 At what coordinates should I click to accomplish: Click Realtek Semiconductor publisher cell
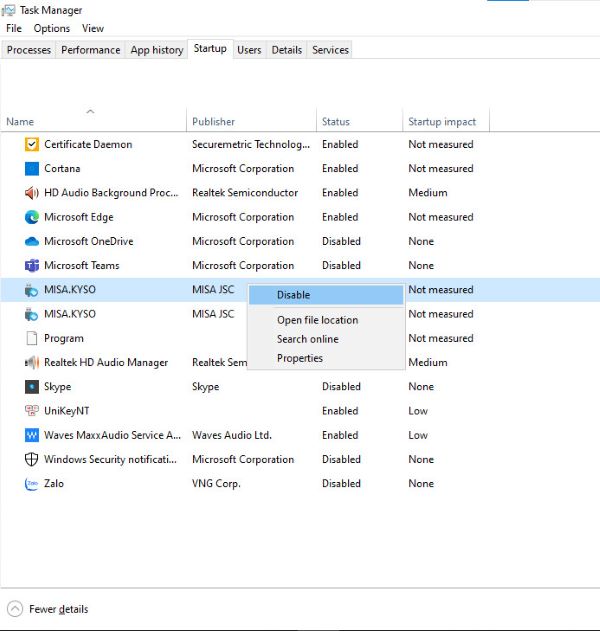(x=245, y=193)
